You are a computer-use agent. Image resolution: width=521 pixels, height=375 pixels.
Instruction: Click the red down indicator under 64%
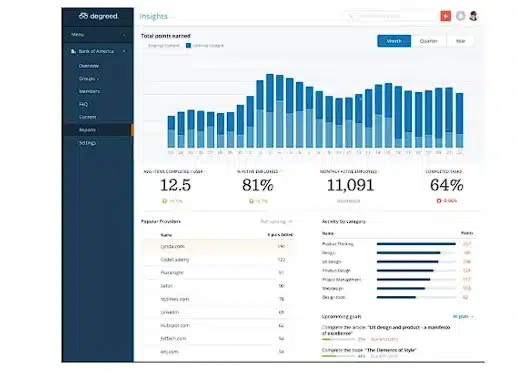pos(439,201)
